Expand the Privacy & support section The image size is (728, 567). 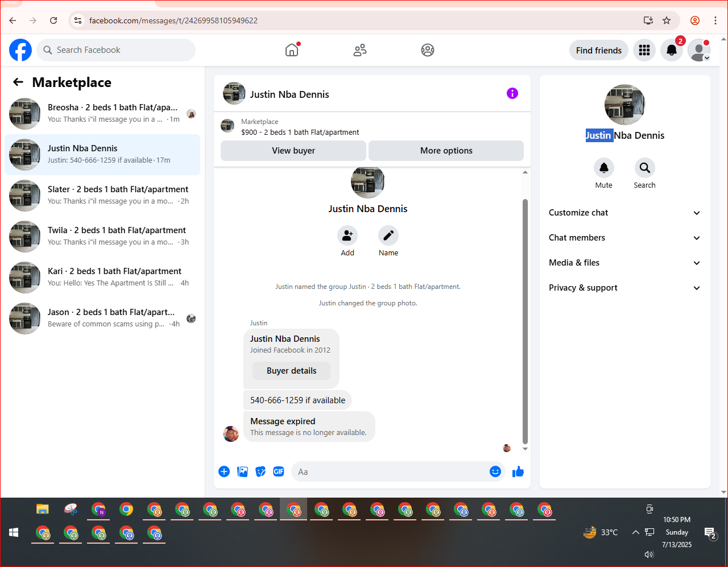[625, 288]
